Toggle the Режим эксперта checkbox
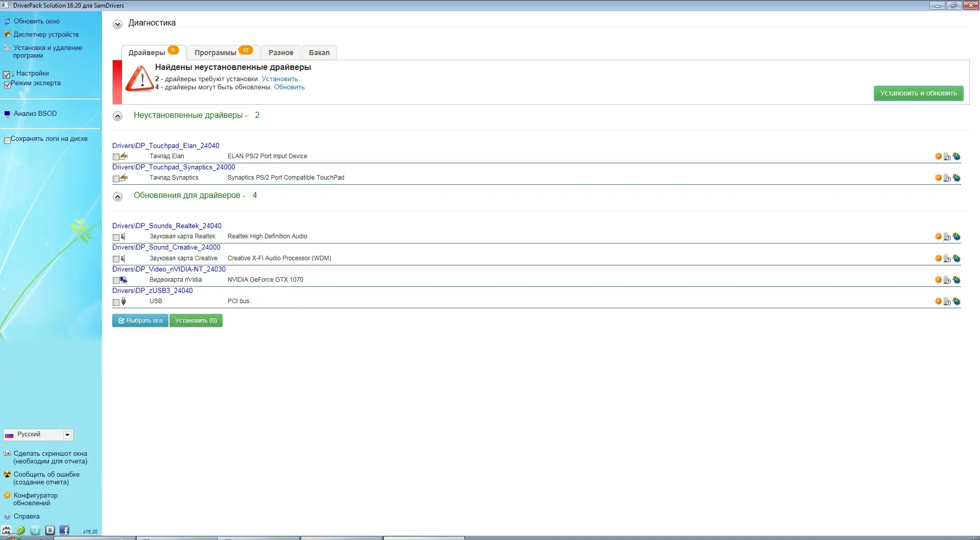Image resolution: width=980 pixels, height=540 pixels. pyautogui.click(x=7, y=85)
